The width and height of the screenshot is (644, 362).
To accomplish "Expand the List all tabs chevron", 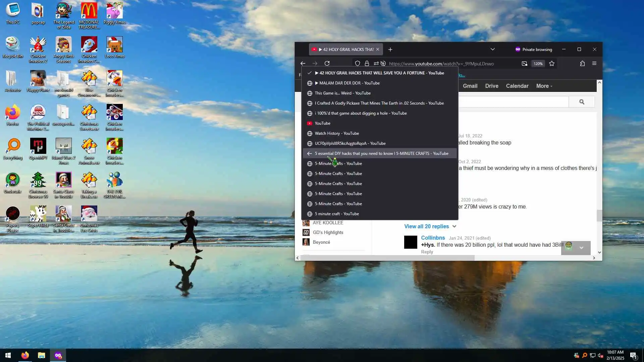I will [x=492, y=49].
